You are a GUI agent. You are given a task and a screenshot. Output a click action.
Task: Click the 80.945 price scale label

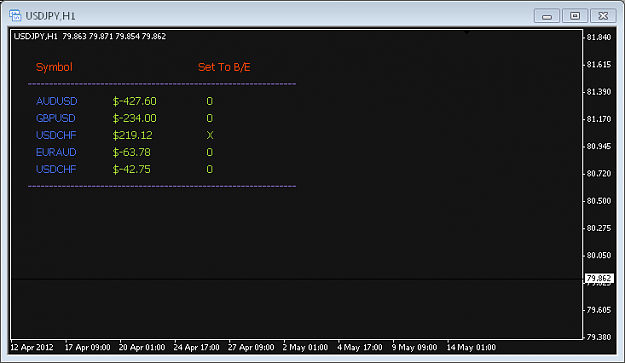pyautogui.click(x=599, y=146)
